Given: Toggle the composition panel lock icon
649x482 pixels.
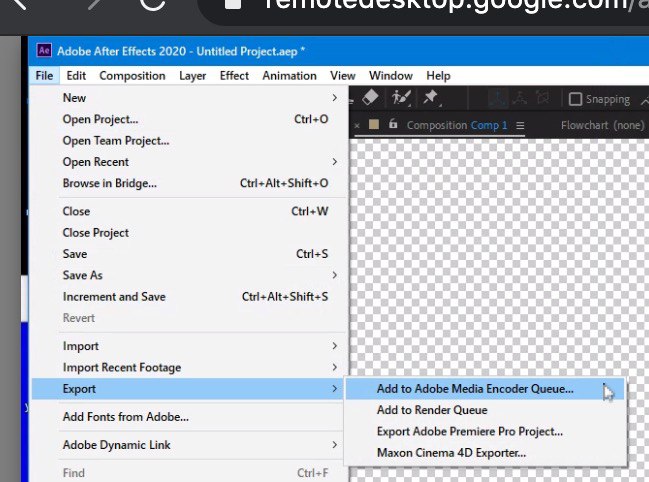Looking at the screenshot, I should [x=393, y=124].
